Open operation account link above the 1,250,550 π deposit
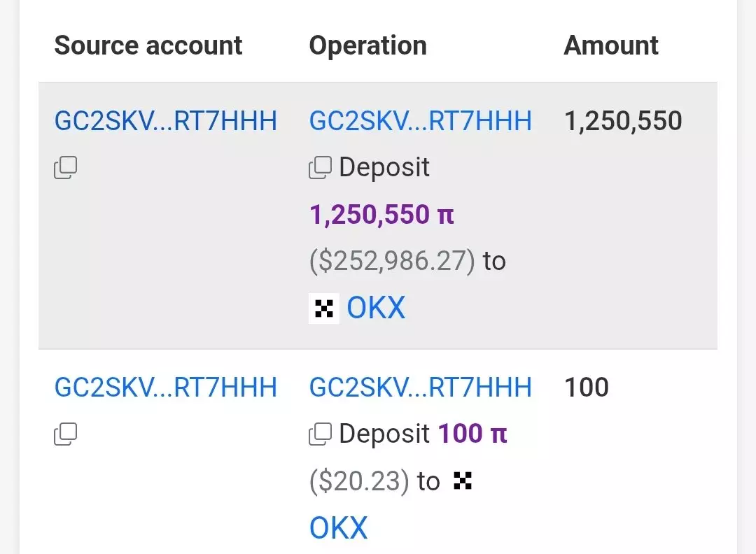Image resolution: width=756 pixels, height=554 pixels. tap(420, 121)
